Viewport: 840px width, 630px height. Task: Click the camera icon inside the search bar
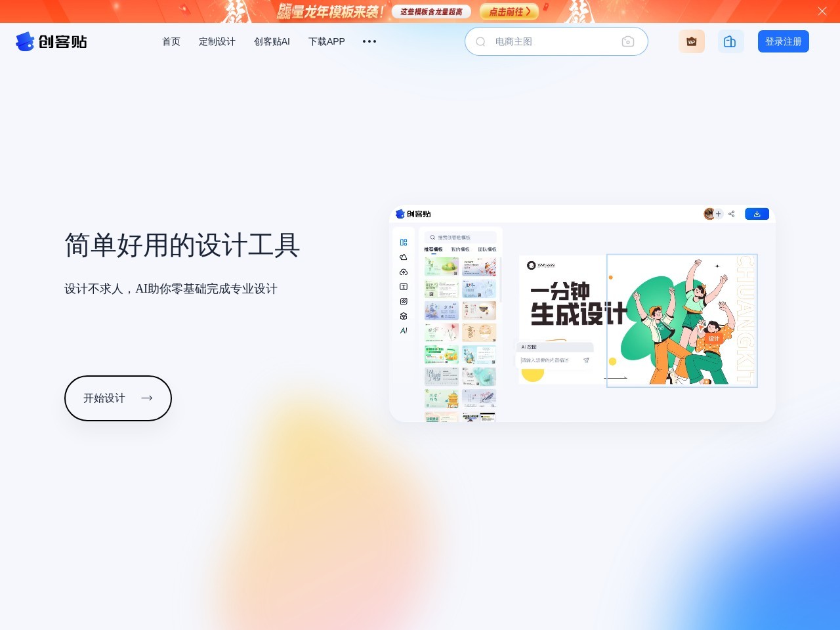(628, 41)
